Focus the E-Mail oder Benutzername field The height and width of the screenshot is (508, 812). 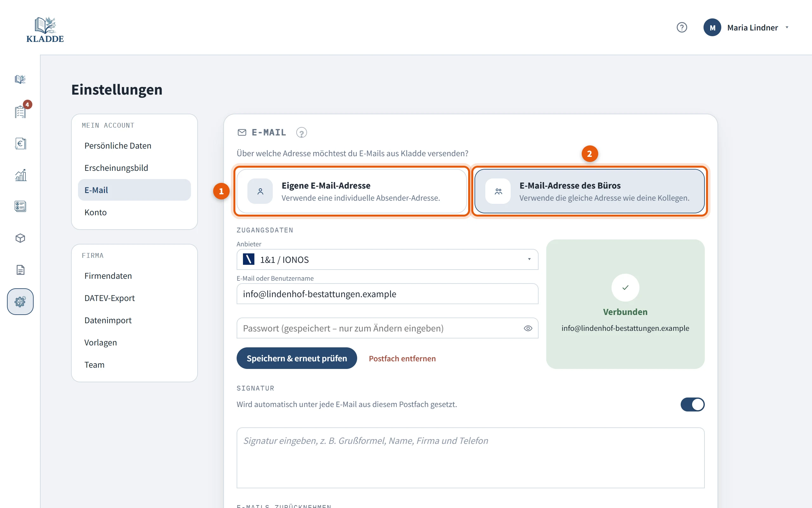tap(387, 294)
